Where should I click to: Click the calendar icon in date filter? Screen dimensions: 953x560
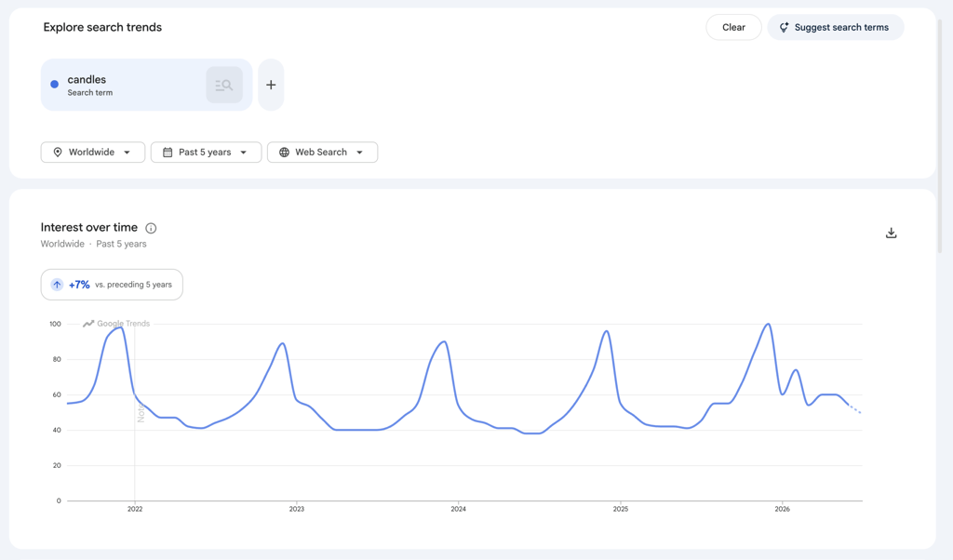tap(168, 152)
